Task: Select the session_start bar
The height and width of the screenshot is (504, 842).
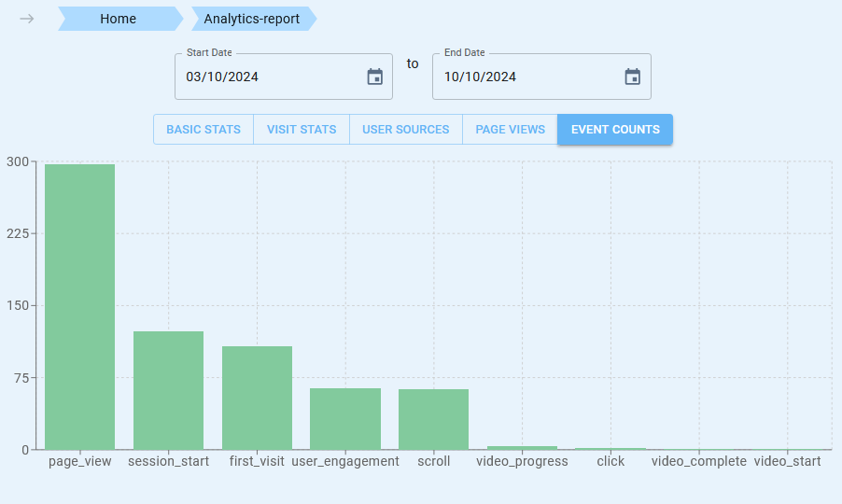Action: coord(168,390)
